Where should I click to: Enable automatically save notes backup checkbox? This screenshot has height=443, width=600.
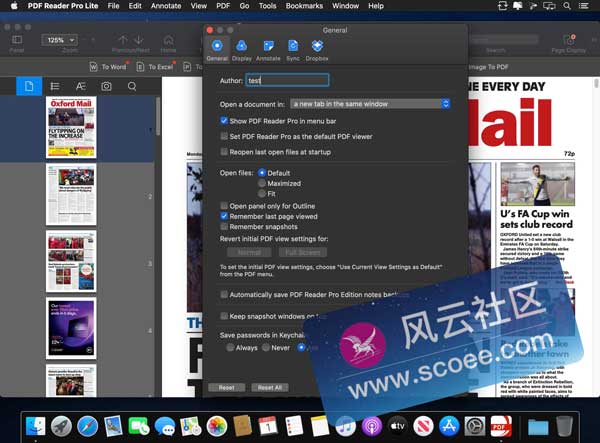(x=224, y=295)
